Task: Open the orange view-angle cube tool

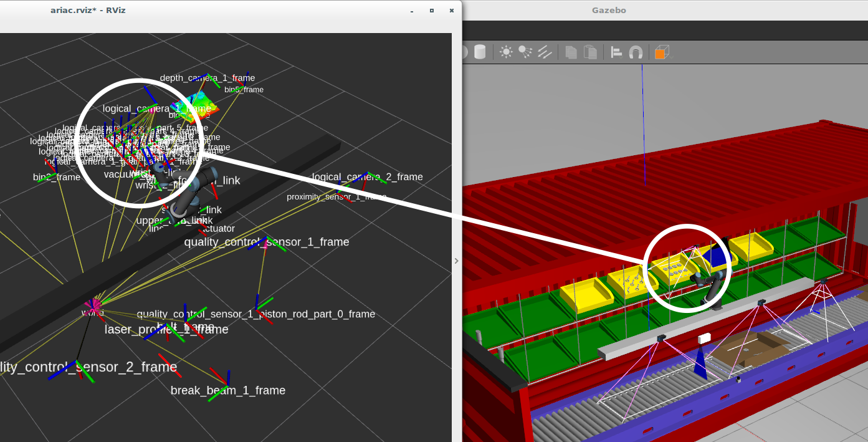Action: coord(661,52)
